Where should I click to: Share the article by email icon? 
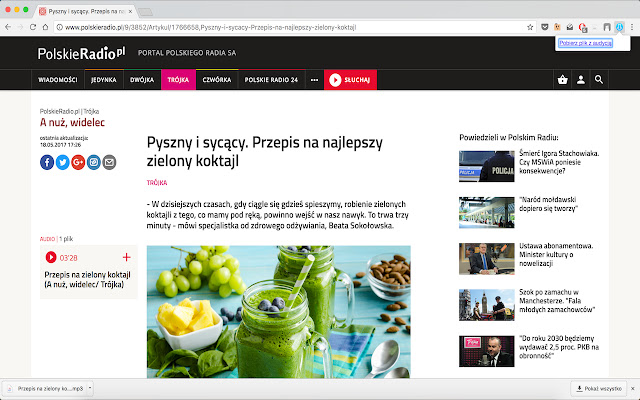tap(109, 162)
